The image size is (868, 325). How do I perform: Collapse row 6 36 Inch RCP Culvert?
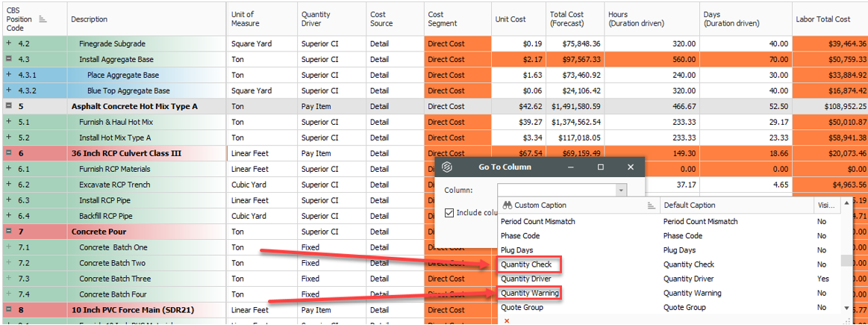tap(9, 153)
